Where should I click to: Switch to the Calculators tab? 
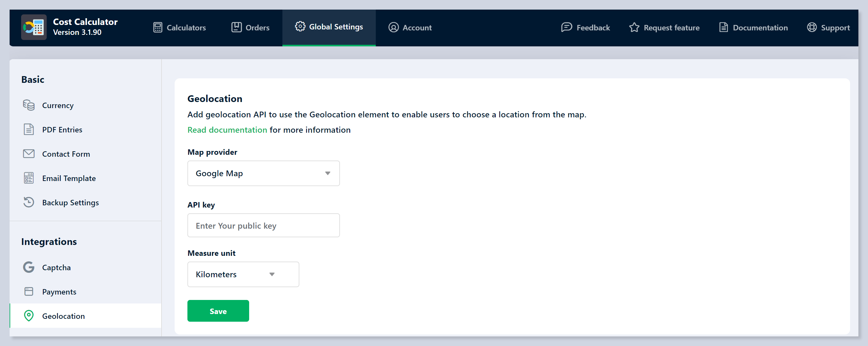pos(179,28)
